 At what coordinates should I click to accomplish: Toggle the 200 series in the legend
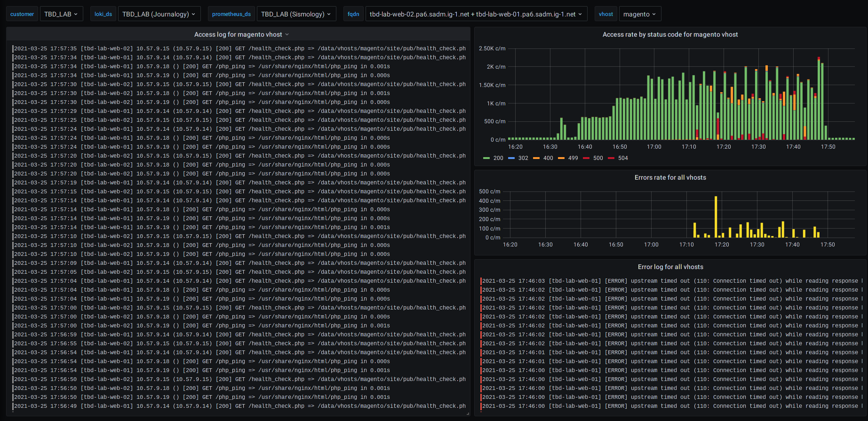[498, 158]
